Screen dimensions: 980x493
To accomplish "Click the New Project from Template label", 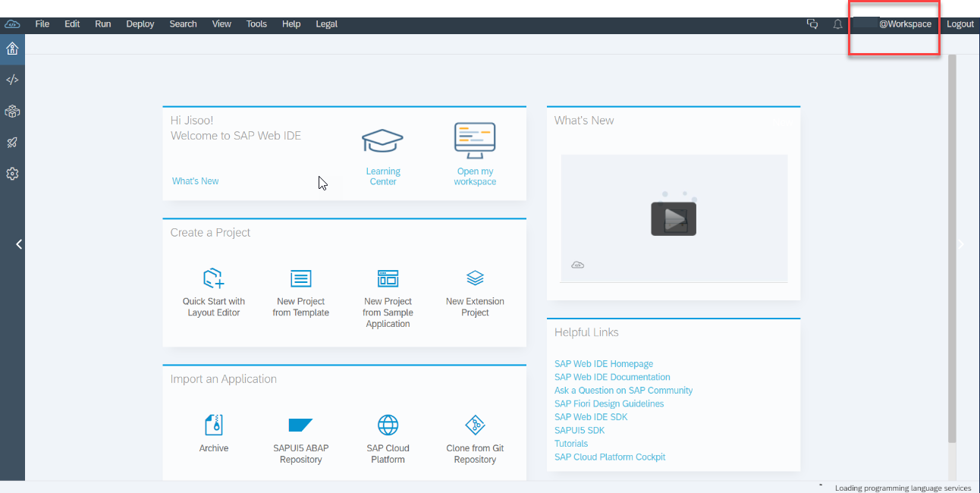I will (301, 307).
